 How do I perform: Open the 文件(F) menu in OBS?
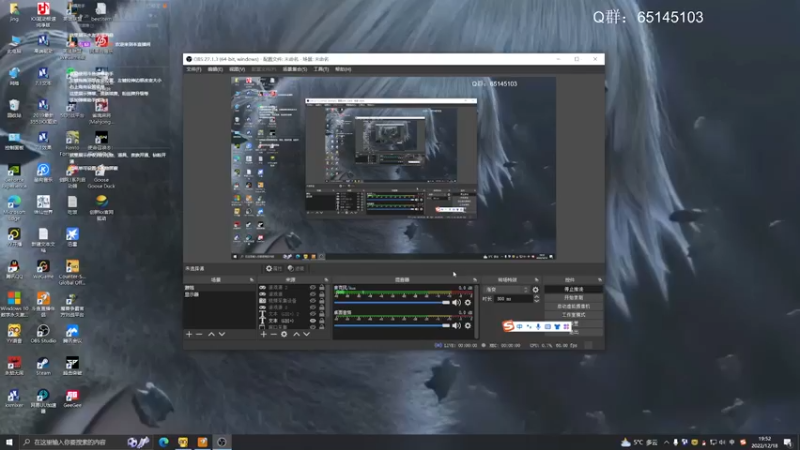194,69
